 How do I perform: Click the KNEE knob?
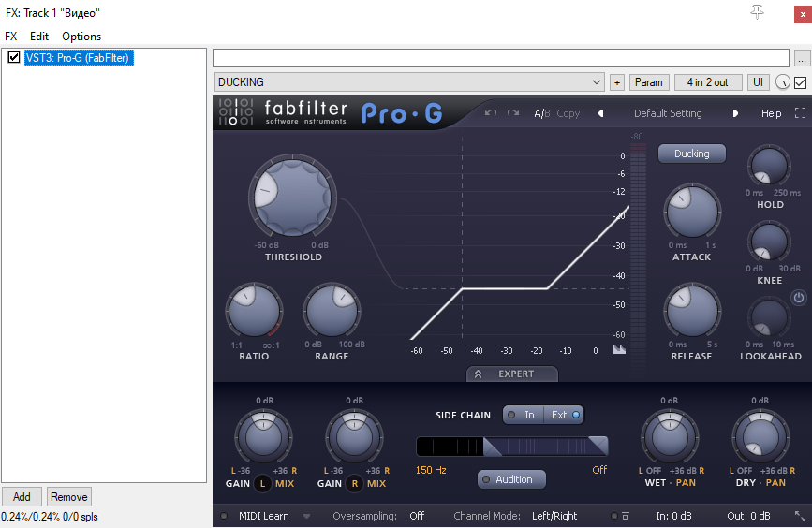tap(769, 242)
